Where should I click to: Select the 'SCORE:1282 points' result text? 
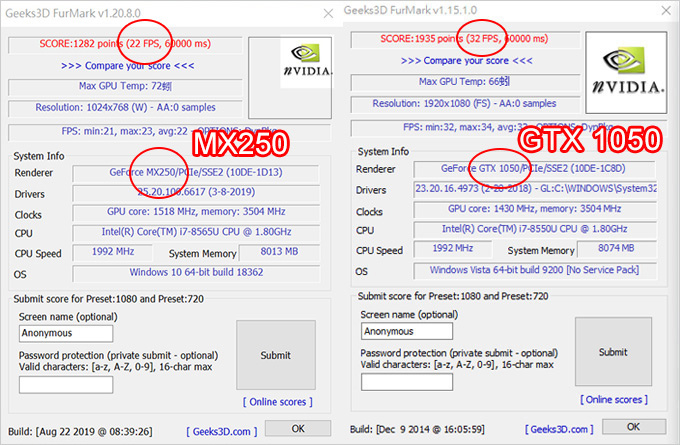coord(125,44)
